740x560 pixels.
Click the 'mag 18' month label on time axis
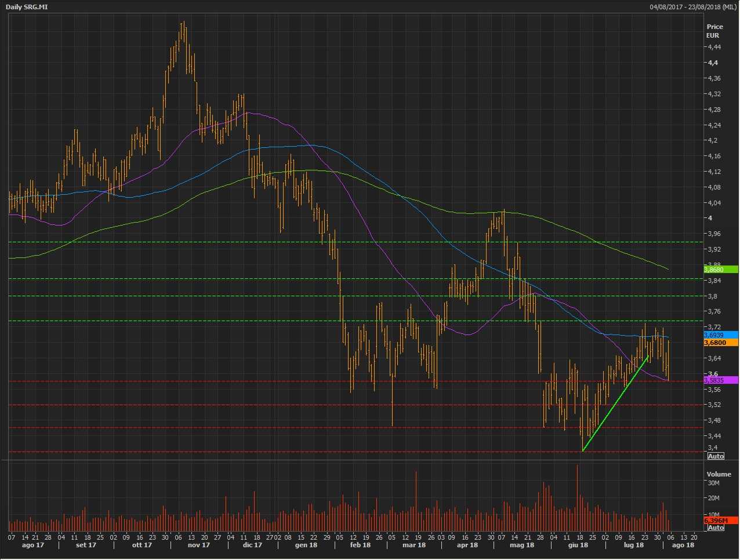(522, 545)
